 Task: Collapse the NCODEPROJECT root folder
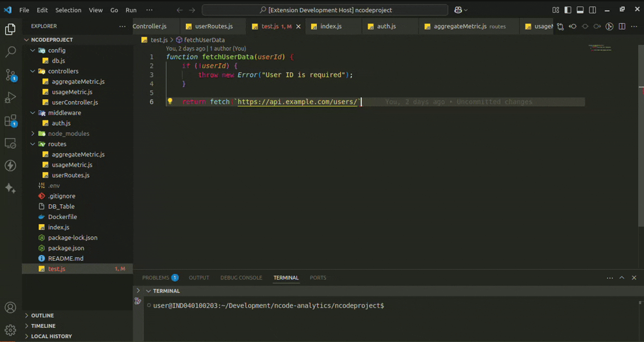(26, 40)
